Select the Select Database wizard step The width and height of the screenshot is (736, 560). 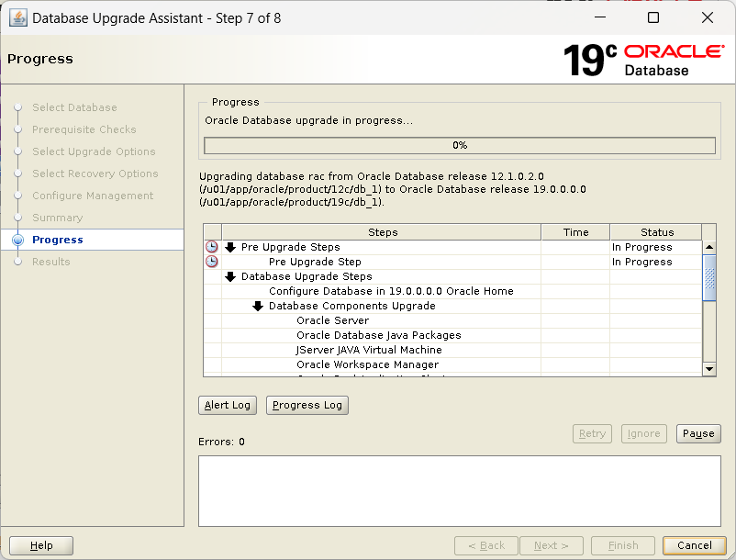(x=74, y=107)
